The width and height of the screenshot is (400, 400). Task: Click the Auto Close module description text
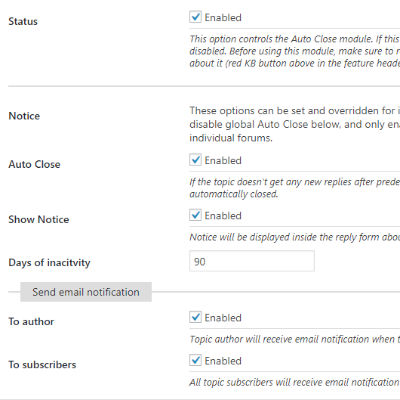295,51
